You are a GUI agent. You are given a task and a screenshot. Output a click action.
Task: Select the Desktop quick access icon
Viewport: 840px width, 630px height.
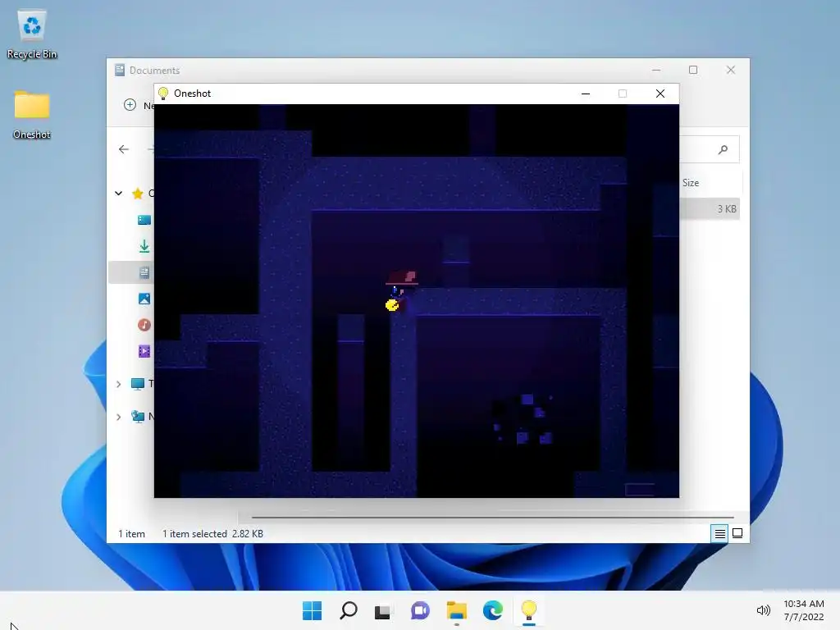pyautogui.click(x=144, y=220)
